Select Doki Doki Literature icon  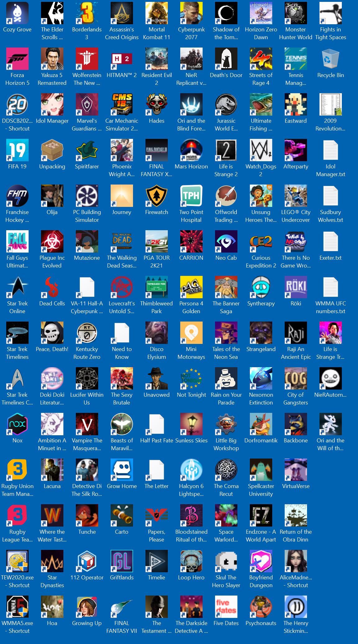pos(52,378)
